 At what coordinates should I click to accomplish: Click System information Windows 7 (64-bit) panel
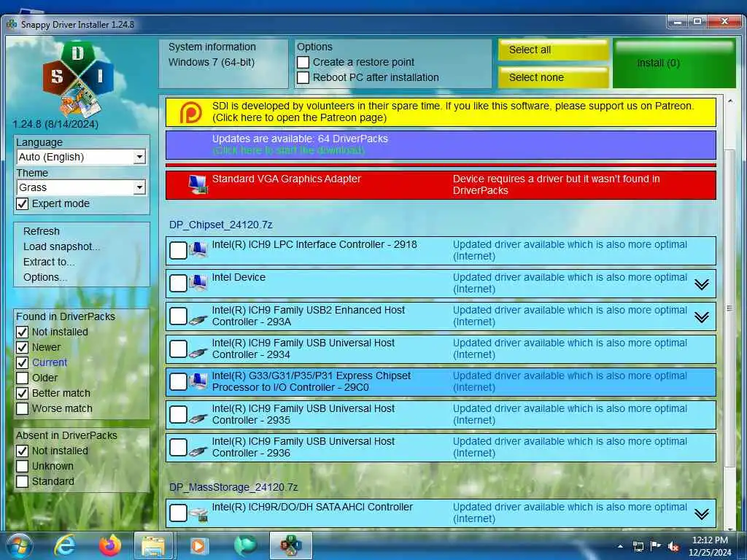(x=223, y=63)
